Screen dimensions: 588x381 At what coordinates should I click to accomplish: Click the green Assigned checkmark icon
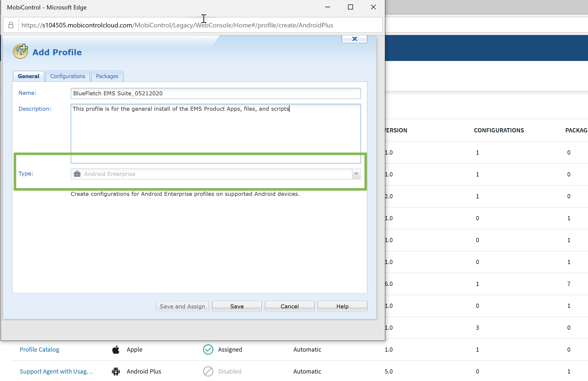pyautogui.click(x=208, y=349)
